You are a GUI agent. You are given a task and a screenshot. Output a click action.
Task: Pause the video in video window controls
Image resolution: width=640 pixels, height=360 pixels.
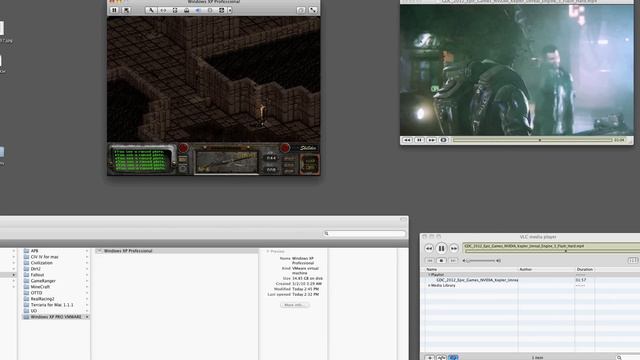click(x=419, y=140)
